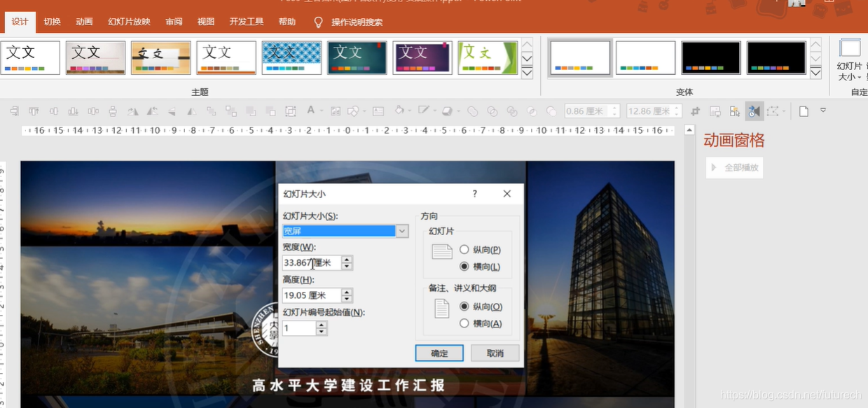Image resolution: width=868 pixels, height=408 pixels.
Task: Open the 幻灯片放映 ribbon tab
Action: click(x=129, y=22)
